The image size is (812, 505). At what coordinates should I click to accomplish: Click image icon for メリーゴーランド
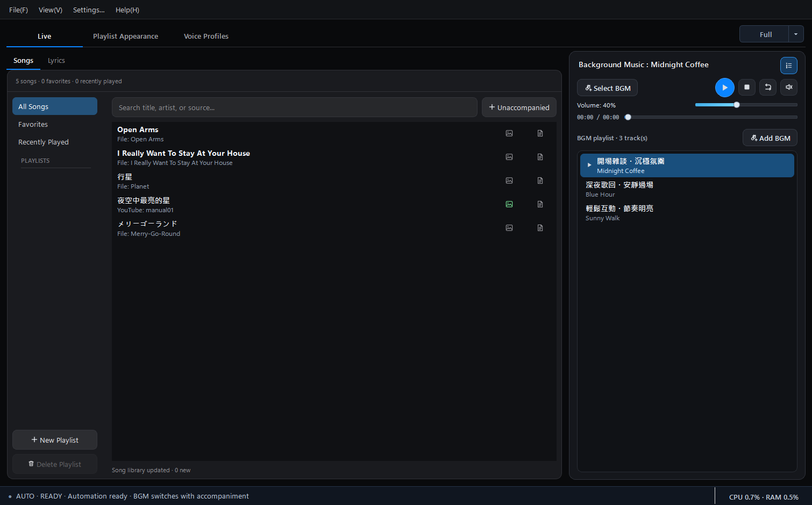click(509, 228)
